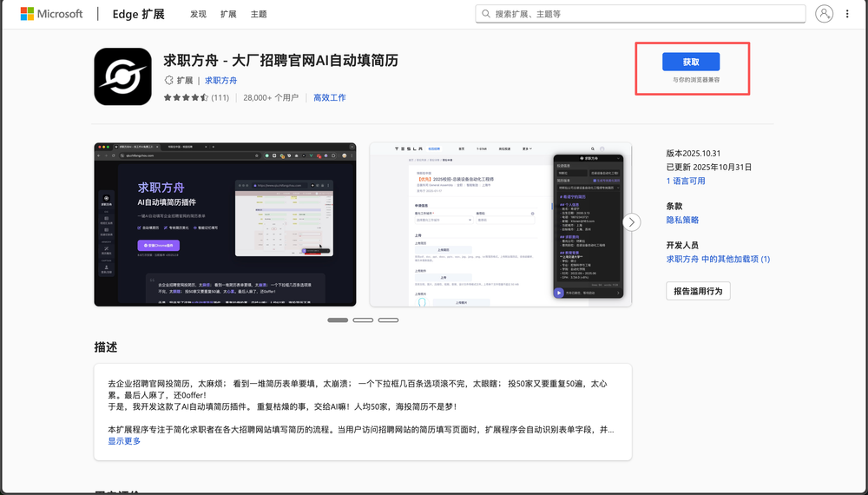Screen dimensions: 868x495
Task: Expand description with 显示更多
Action: point(124,441)
